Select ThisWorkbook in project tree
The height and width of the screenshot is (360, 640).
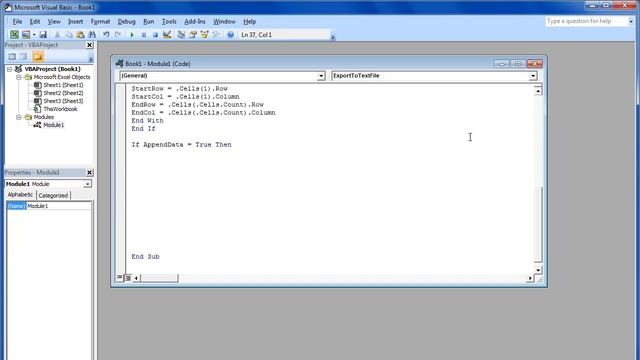(60, 109)
